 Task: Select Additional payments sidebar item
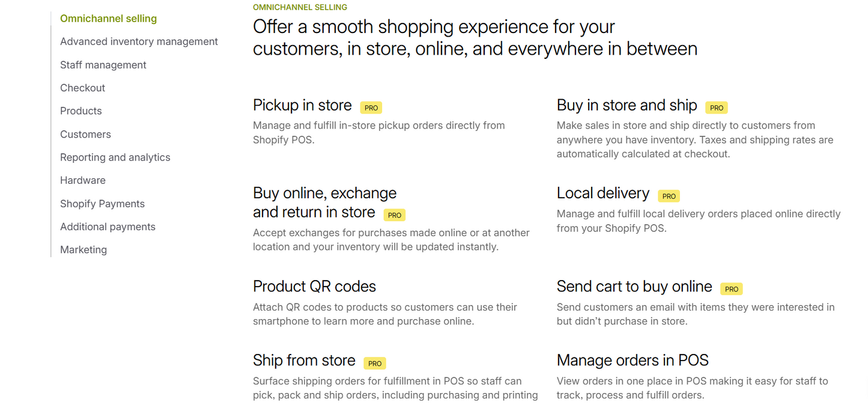tap(108, 227)
